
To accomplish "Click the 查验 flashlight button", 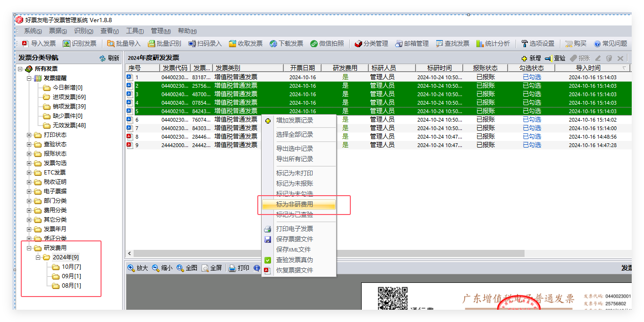I will [x=555, y=58].
